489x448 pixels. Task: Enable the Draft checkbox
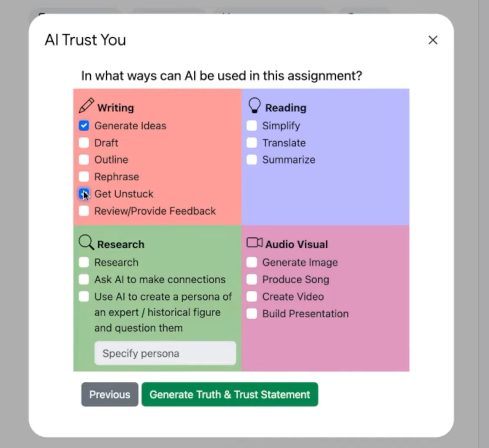coord(84,143)
